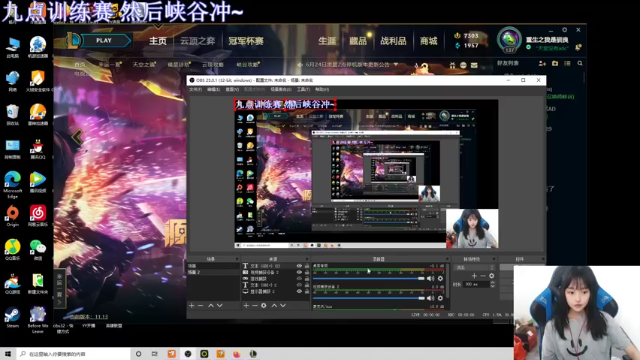Screen dimensions: 640x360
Task: Open the 生涯 section
Action: pos(327,41)
